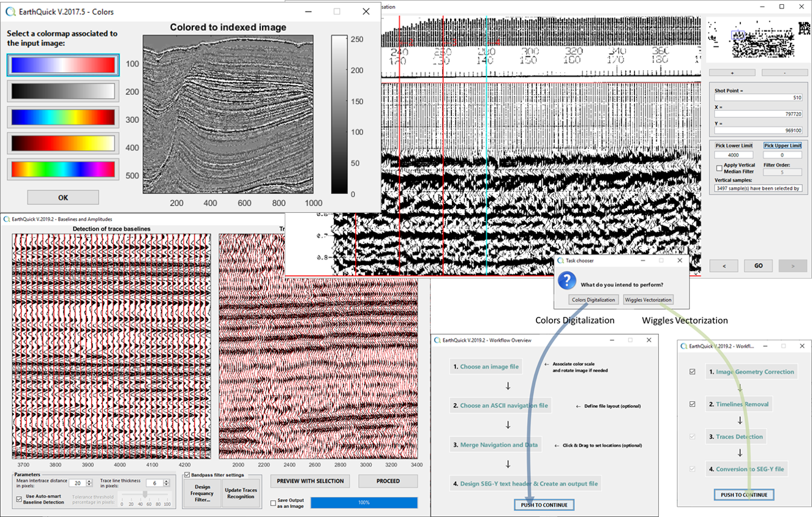Image resolution: width=812 pixels, height=517 pixels.
Task: Click the blue question mark icon in Task chooser
Action: (568, 281)
